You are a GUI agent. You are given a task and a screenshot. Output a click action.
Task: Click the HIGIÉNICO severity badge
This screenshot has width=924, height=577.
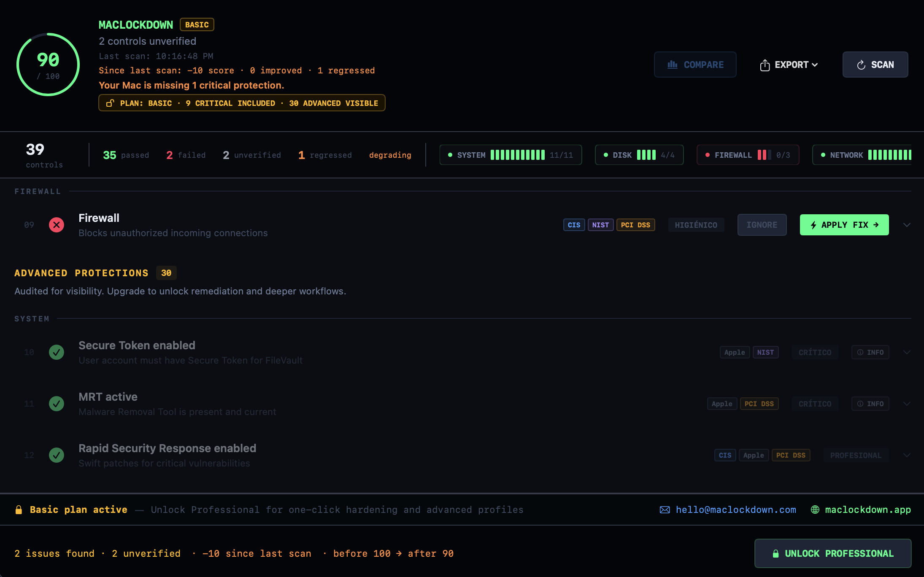coord(696,225)
